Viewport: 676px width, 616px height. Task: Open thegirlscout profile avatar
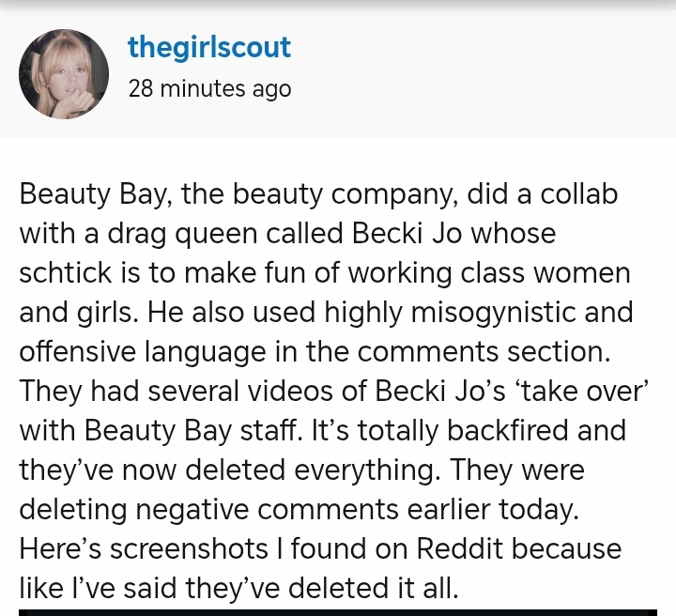pos(64,74)
